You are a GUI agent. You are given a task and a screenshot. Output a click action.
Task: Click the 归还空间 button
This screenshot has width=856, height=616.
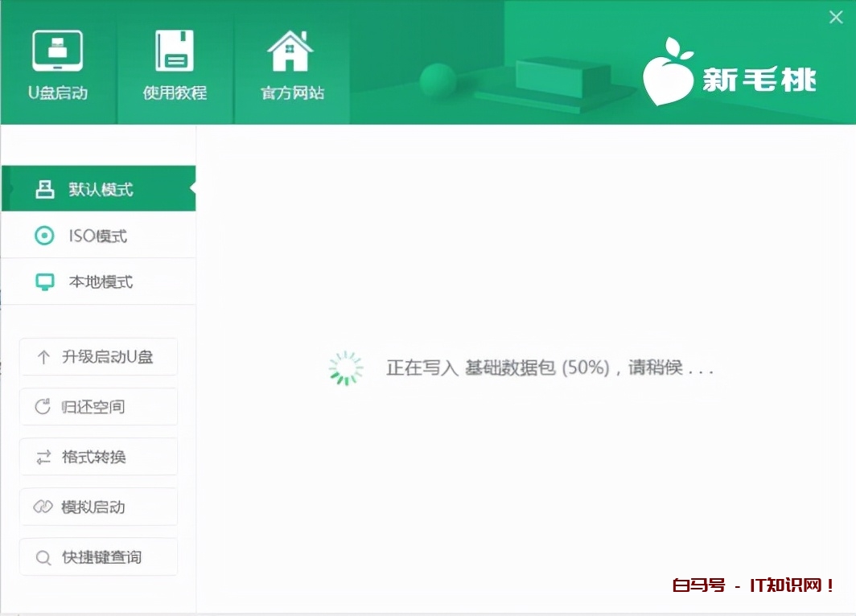tap(97, 406)
